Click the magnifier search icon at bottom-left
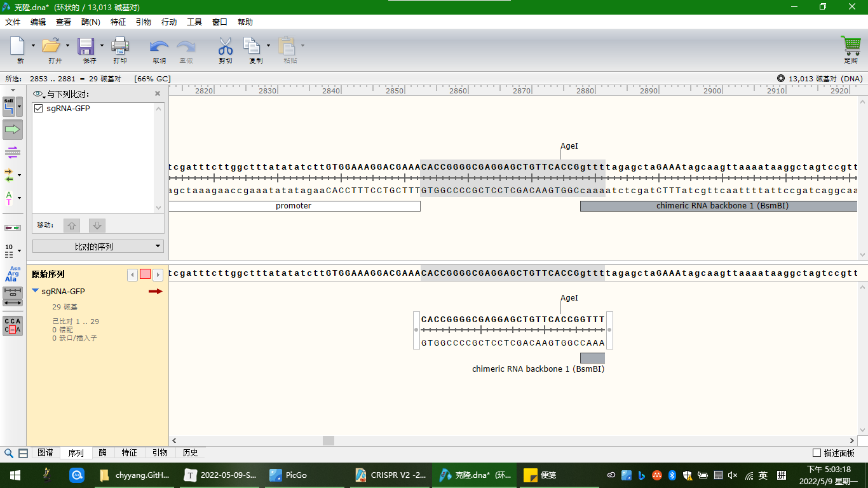 [x=9, y=453]
